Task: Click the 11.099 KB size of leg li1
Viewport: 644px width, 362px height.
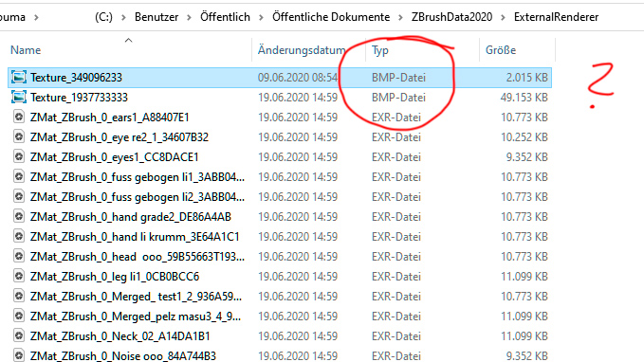Action: pos(524,276)
